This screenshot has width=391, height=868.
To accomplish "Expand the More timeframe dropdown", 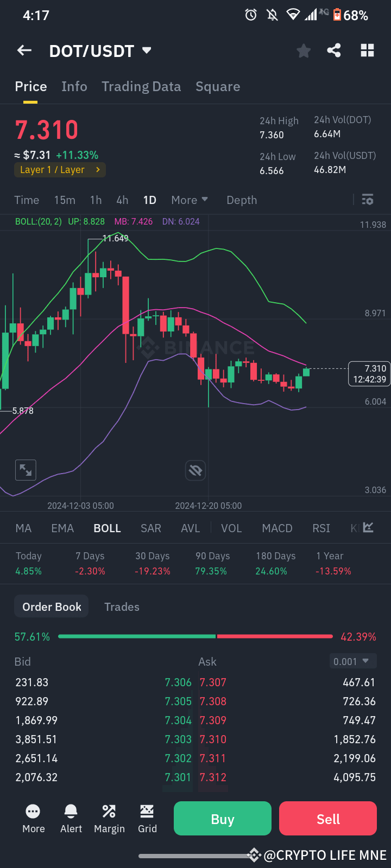I will coord(190,200).
